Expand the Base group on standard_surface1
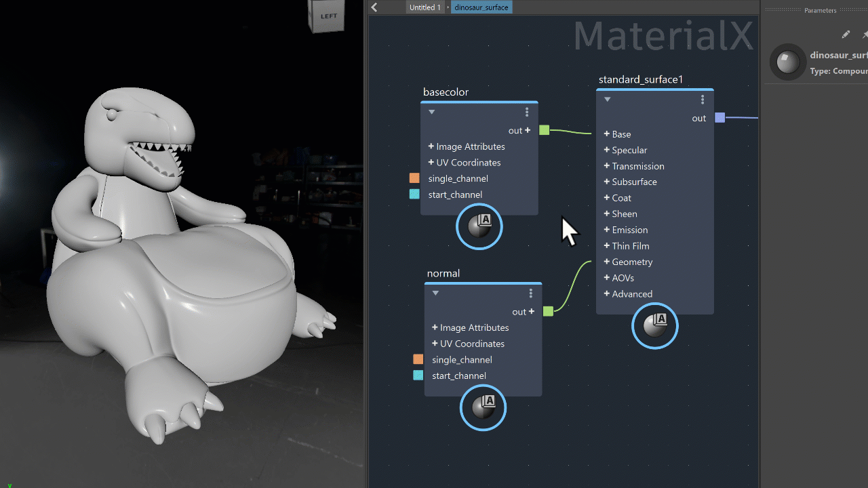Viewport: 868px width, 488px height. pyautogui.click(x=607, y=134)
